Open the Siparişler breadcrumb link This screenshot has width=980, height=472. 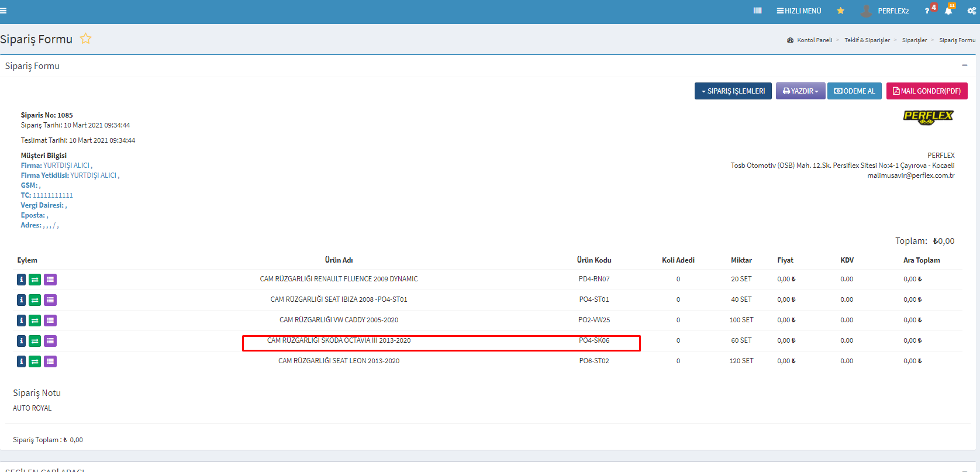[x=914, y=40]
